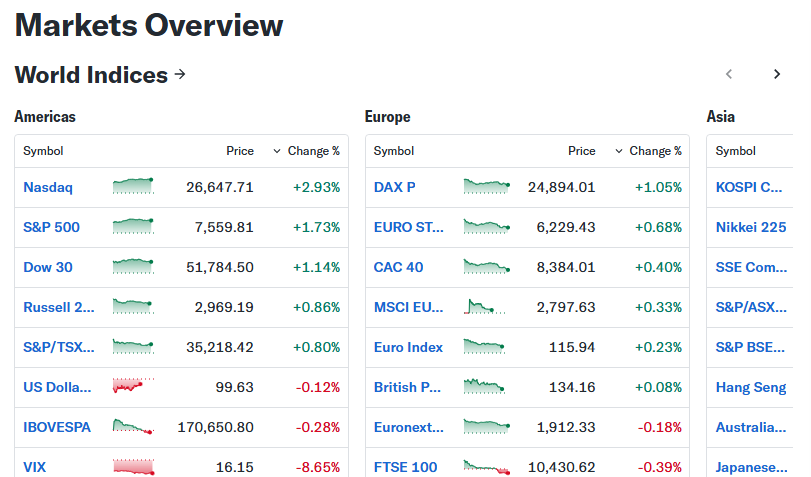Click the FTSE 100 sparkline chart
The image size is (811, 477).
(487, 467)
